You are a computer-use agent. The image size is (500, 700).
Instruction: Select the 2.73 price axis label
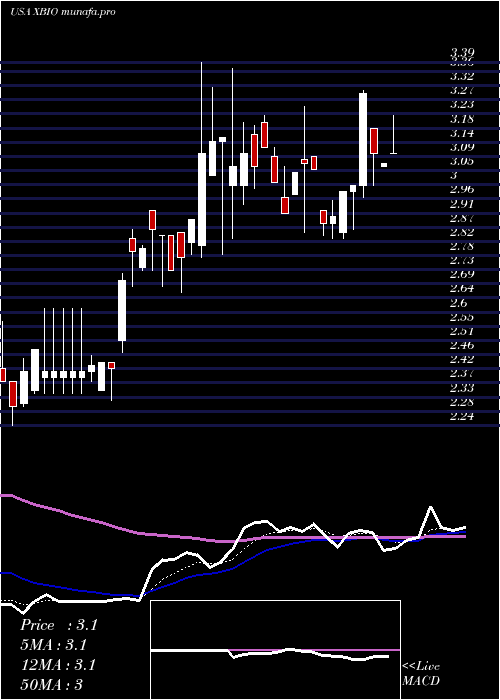point(462,260)
